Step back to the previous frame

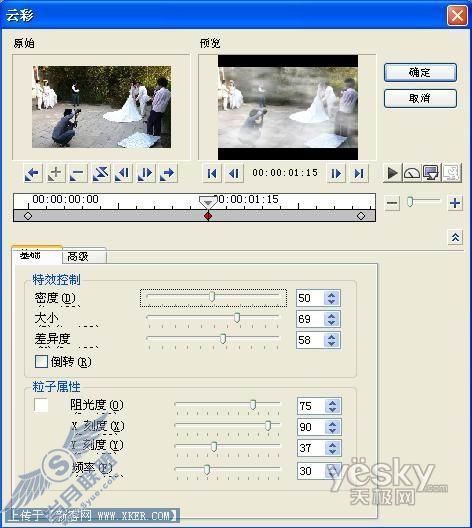(x=234, y=173)
